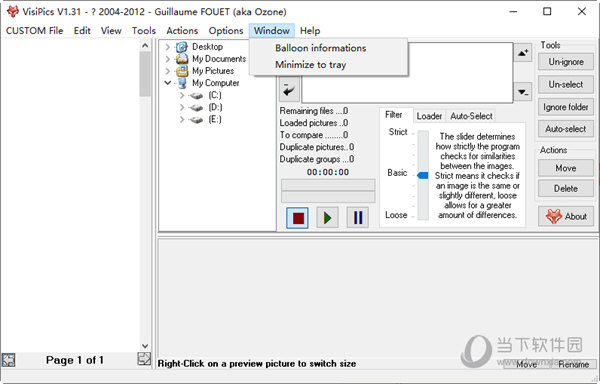Viewport: 600px width, 384px height.
Task: Expand the My Documents tree node
Action: pyautogui.click(x=168, y=59)
